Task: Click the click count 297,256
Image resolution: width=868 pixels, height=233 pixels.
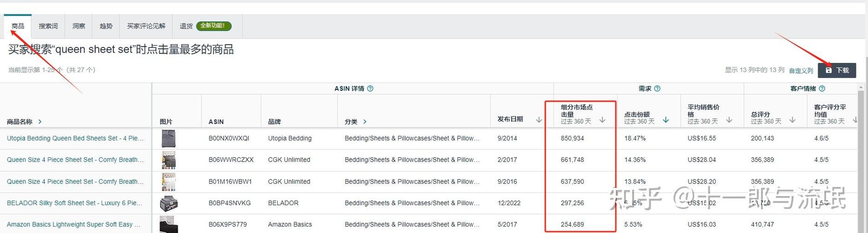Action: coord(572,203)
